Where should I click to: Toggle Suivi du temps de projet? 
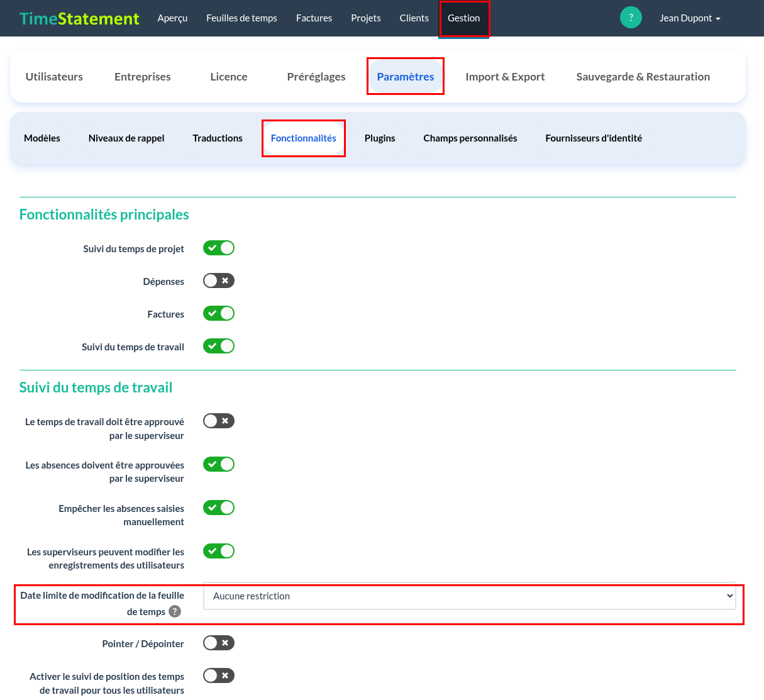tap(219, 248)
